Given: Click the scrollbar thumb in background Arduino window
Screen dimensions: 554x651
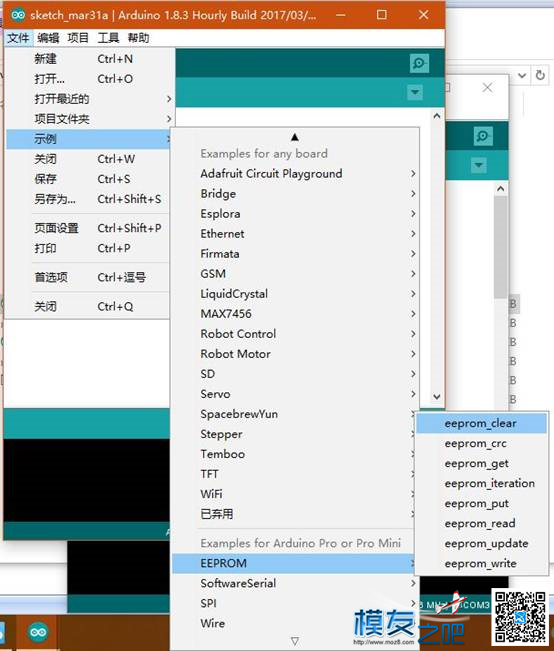Looking at the screenshot, I should 501,247.
